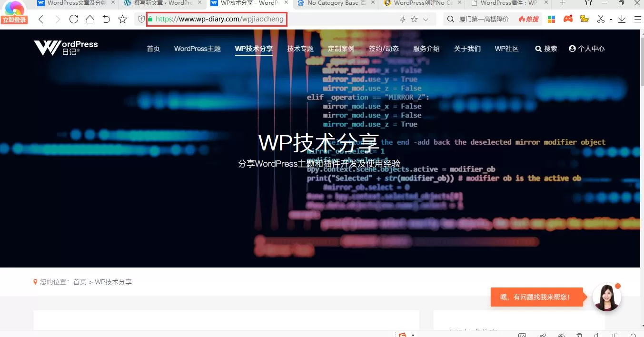Click the back navigation arrow
This screenshot has width=644, height=337.
click(x=41, y=20)
